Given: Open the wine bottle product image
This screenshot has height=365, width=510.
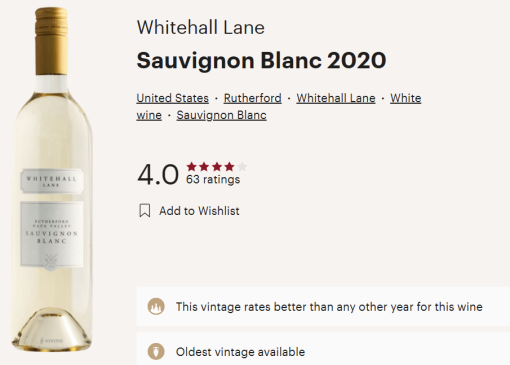Looking at the screenshot, I should click(52, 179).
